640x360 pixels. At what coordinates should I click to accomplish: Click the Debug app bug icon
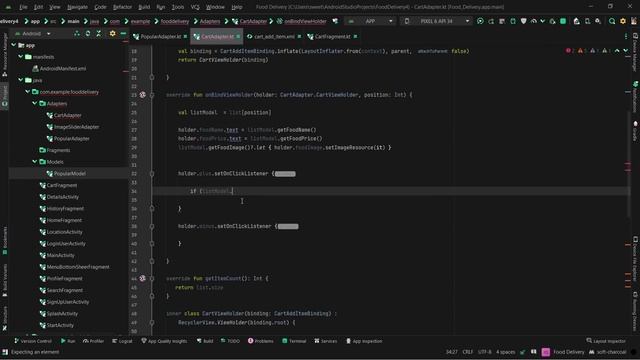pyautogui.click(x=513, y=21)
